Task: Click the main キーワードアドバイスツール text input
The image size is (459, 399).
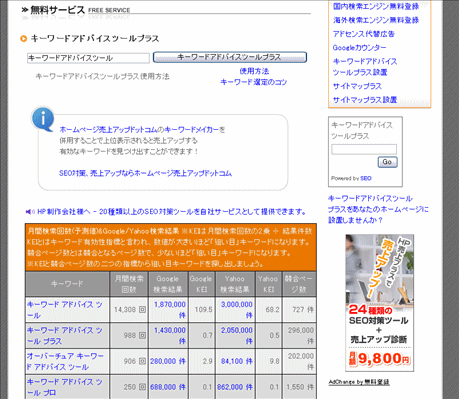Action: click(x=88, y=58)
